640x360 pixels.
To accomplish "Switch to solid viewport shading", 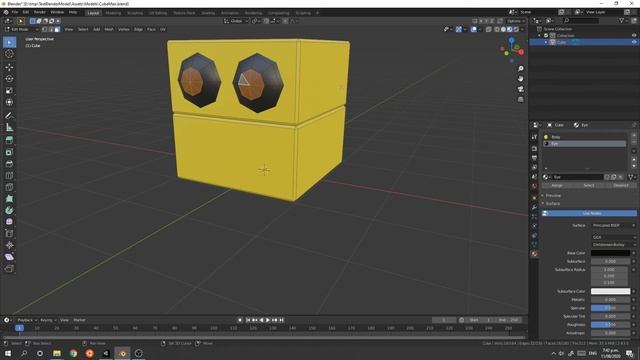I will [503, 29].
